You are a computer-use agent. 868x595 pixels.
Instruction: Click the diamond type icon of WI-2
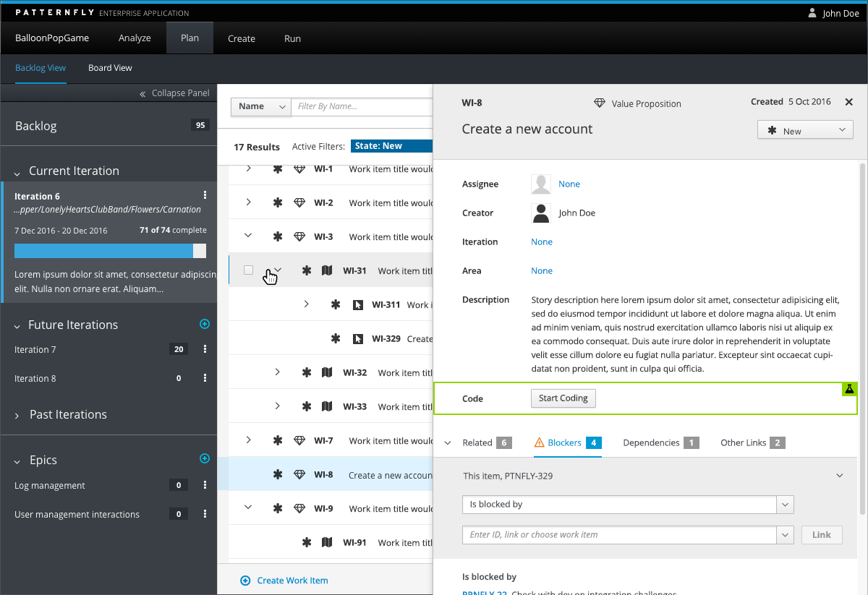coord(299,202)
